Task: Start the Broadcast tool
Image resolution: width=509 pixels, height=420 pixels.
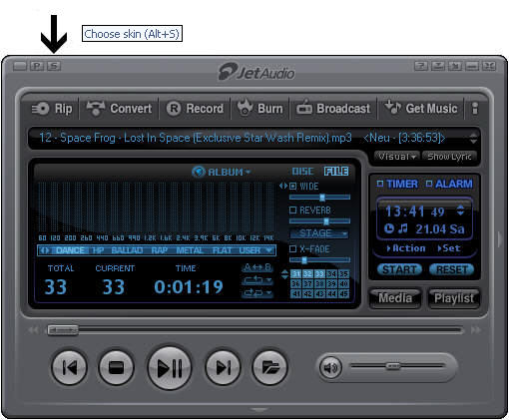Action: (x=333, y=109)
